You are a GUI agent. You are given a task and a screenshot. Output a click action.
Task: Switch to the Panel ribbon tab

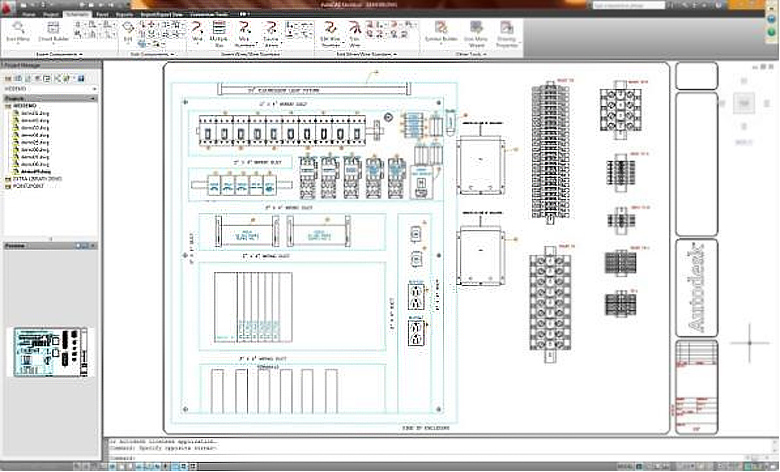tap(101, 15)
